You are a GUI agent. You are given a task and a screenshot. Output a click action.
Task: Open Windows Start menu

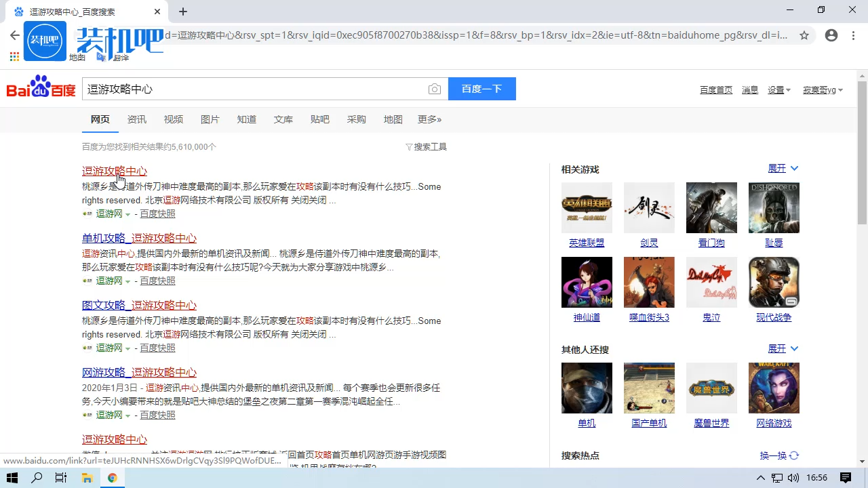12,478
